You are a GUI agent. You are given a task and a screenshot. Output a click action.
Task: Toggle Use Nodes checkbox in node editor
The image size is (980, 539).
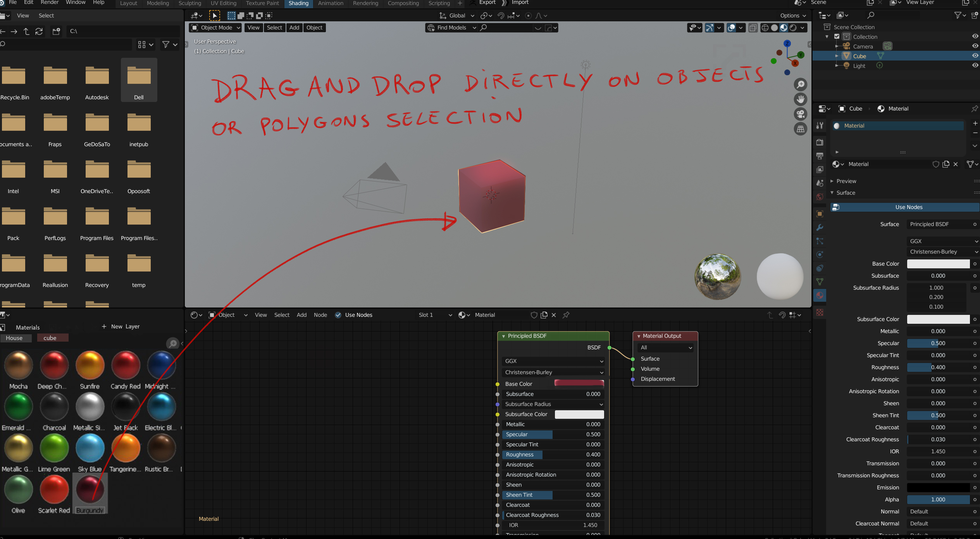tap(338, 315)
